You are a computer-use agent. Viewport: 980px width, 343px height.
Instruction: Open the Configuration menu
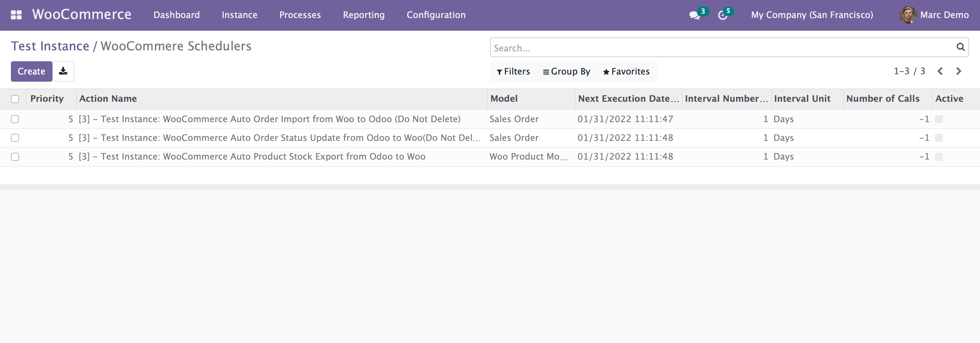click(x=436, y=15)
